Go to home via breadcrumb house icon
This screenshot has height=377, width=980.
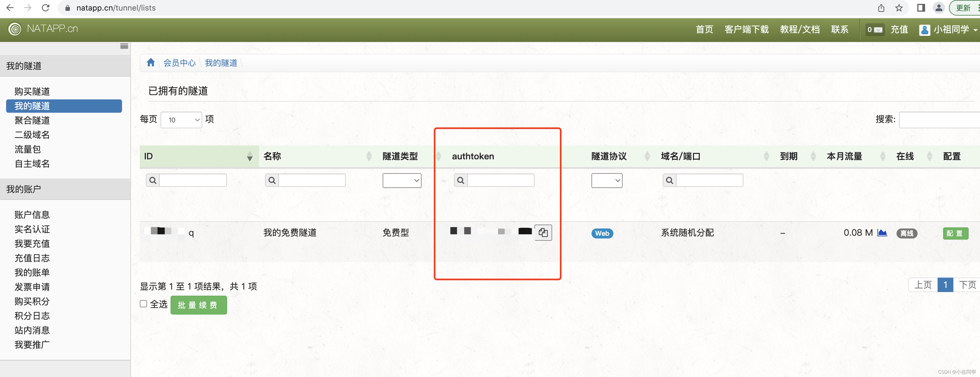(151, 62)
